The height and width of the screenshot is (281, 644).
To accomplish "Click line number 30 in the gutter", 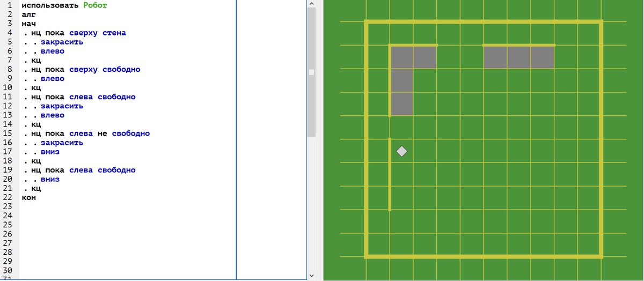I will (8, 271).
